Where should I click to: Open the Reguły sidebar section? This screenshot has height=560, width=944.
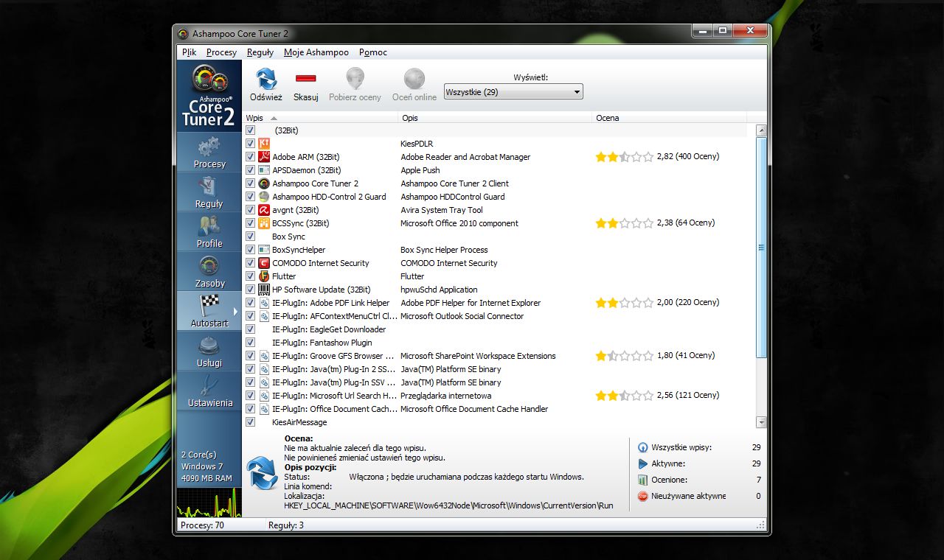click(209, 192)
